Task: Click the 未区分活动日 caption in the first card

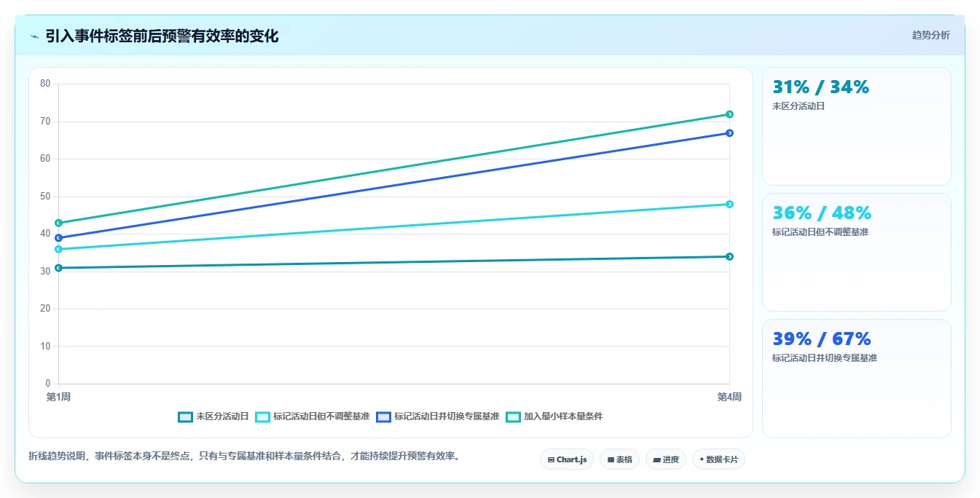Action: pyautogui.click(x=799, y=106)
